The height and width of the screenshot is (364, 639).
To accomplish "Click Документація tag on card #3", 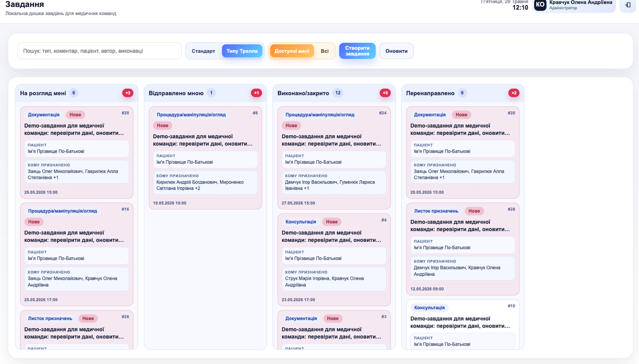I will point(301,319).
